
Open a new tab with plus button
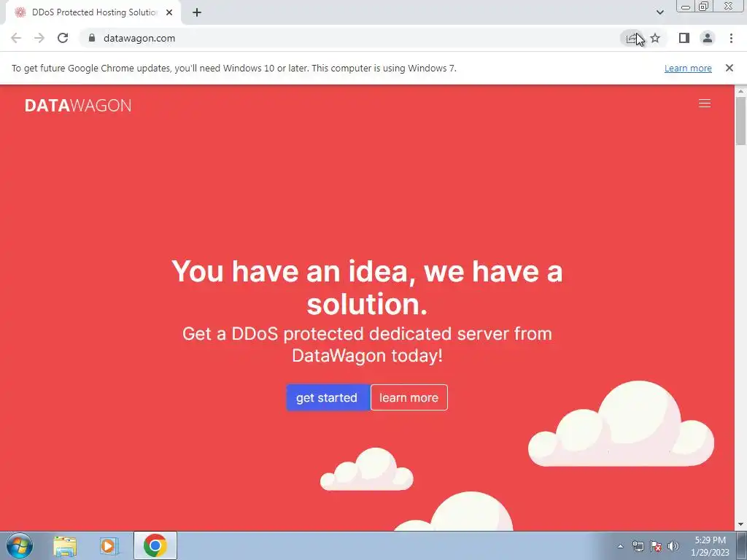tap(197, 12)
